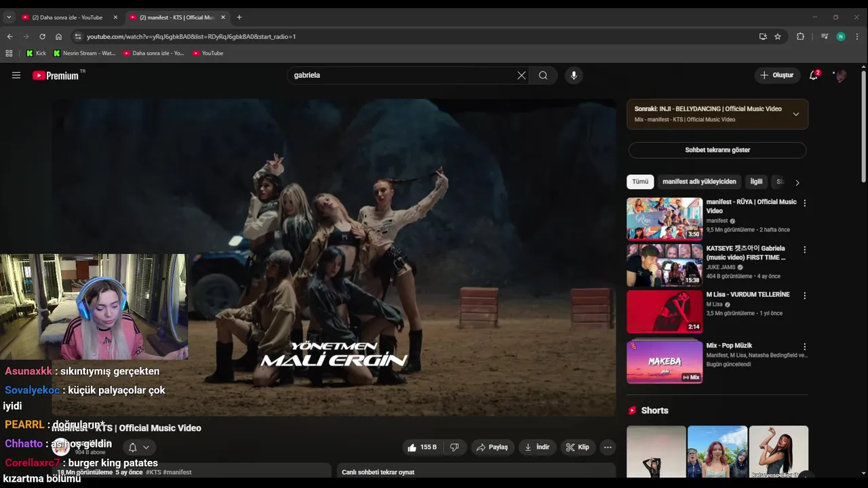Open manifest RÜYA video thumbnail
Image resolution: width=868 pixels, height=488 pixels.
(665, 219)
